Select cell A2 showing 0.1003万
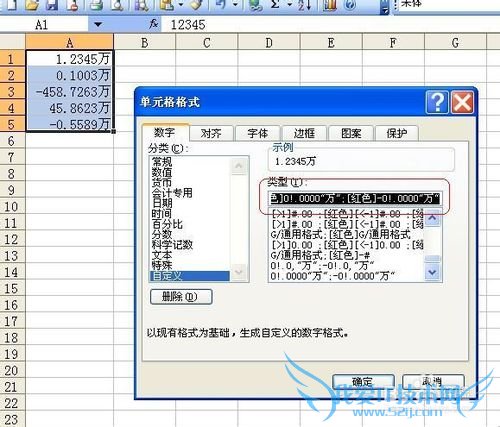 tap(70, 75)
